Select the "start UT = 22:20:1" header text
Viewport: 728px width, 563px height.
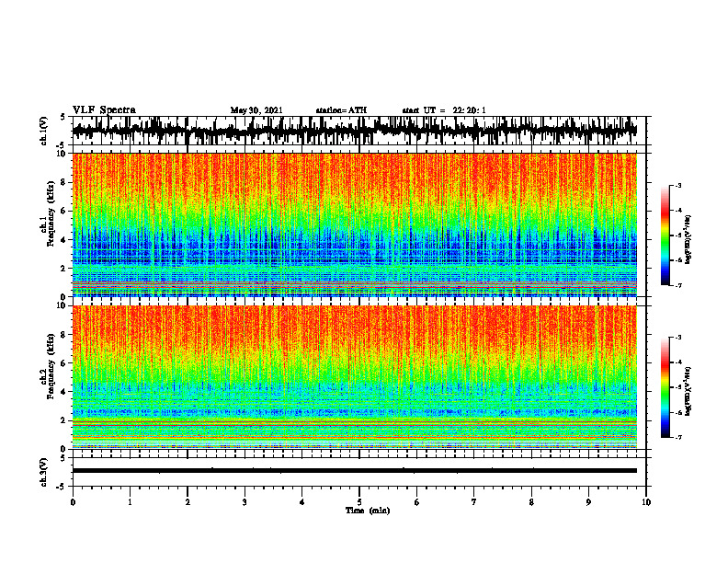click(x=444, y=110)
